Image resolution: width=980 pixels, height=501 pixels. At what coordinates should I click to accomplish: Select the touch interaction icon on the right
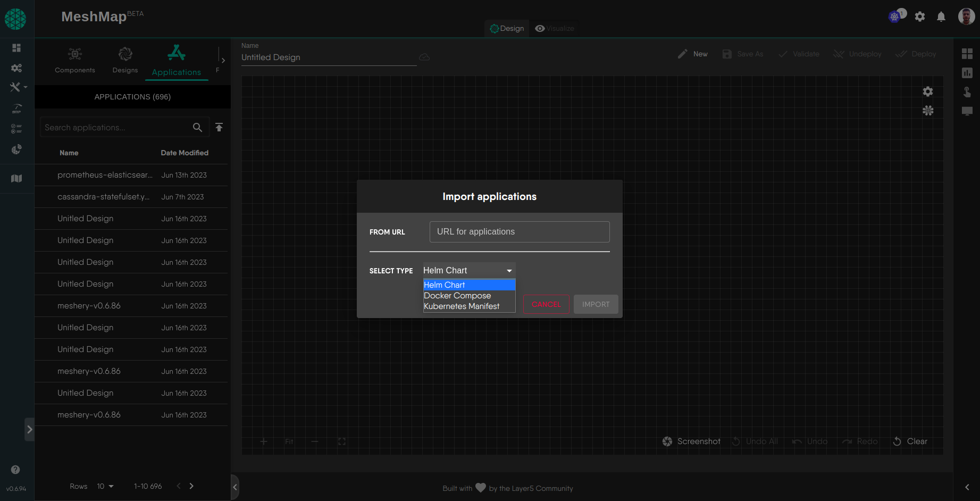pyautogui.click(x=967, y=92)
